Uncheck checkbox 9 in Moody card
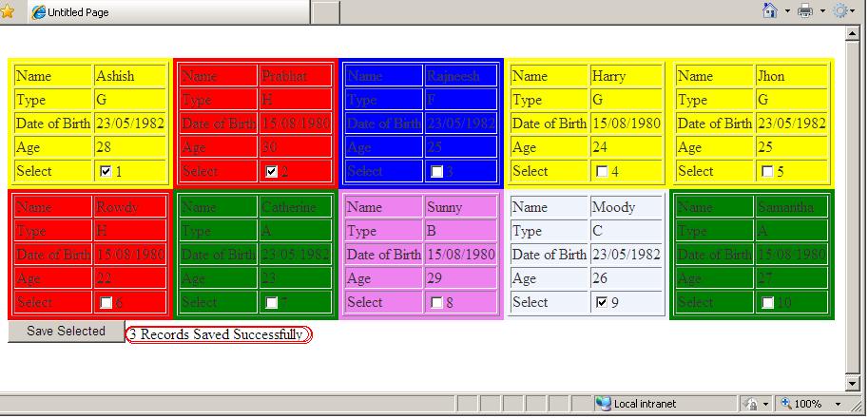The height and width of the screenshot is (418, 868). click(603, 302)
